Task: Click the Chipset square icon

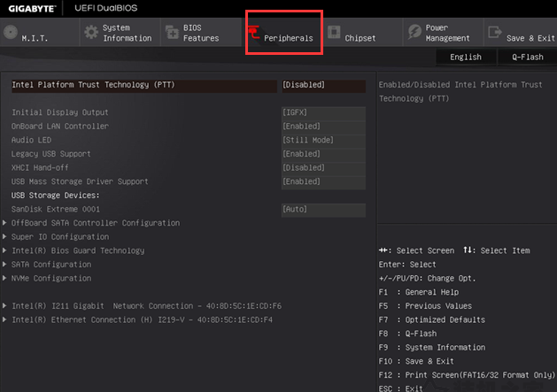Action: tap(334, 33)
